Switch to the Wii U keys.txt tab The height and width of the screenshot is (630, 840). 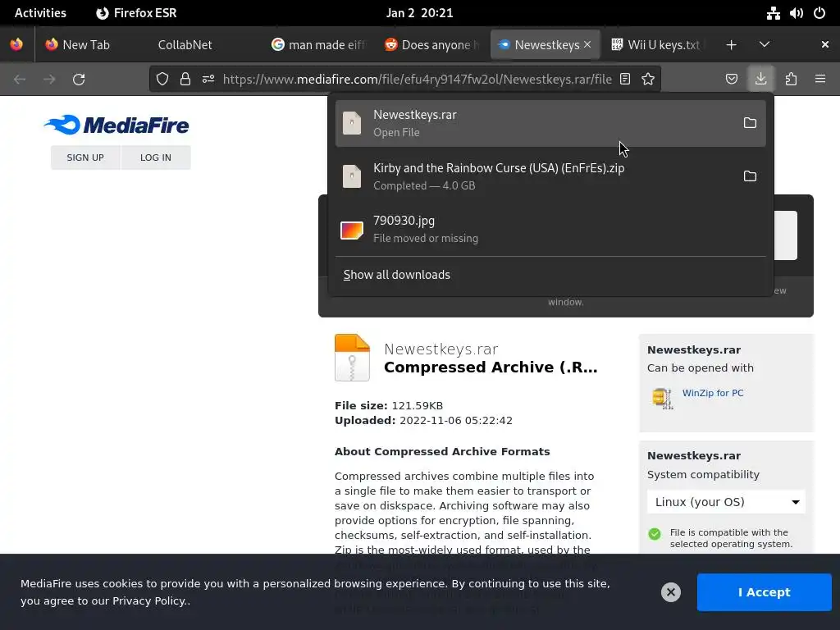coord(658,44)
